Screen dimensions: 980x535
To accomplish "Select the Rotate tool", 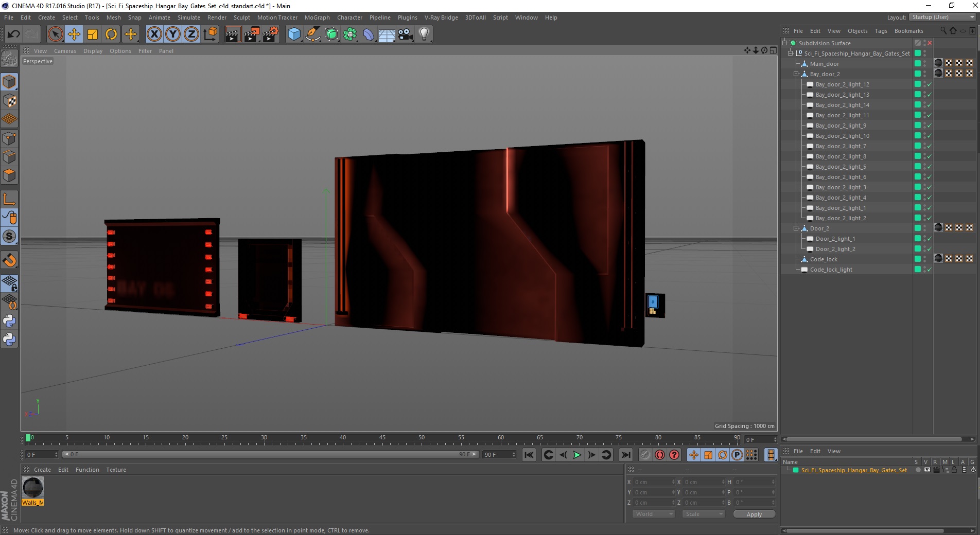I will (111, 34).
